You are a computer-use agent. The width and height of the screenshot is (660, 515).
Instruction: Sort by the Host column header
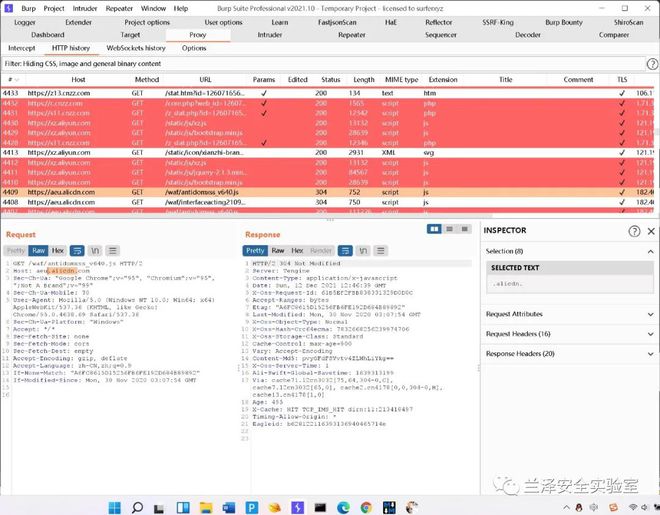click(x=78, y=80)
